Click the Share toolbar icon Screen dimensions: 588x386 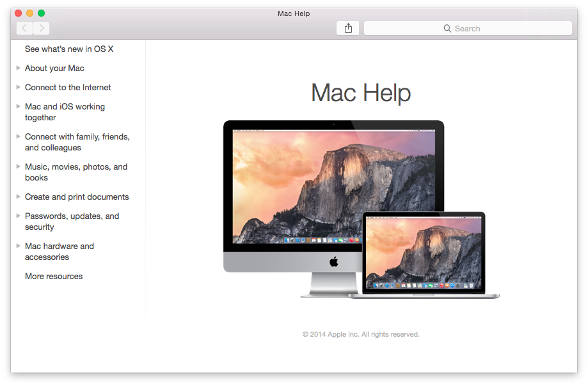click(348, 28)
